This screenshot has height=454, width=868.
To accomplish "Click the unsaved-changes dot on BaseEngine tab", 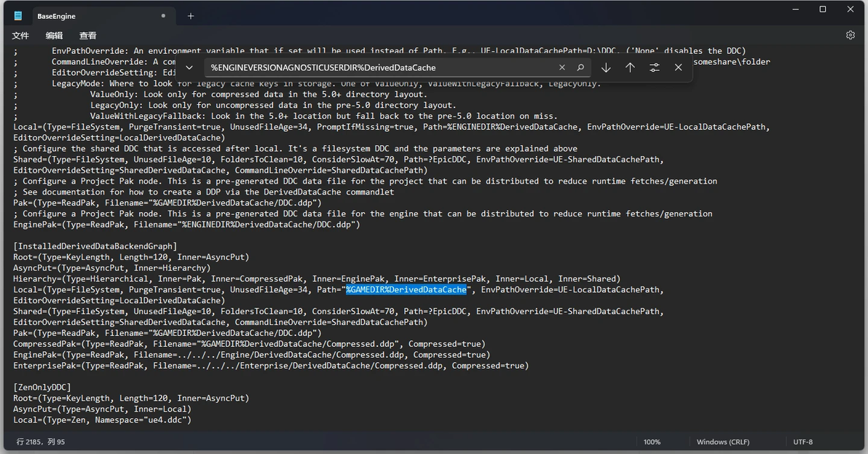I will [163, 15].
